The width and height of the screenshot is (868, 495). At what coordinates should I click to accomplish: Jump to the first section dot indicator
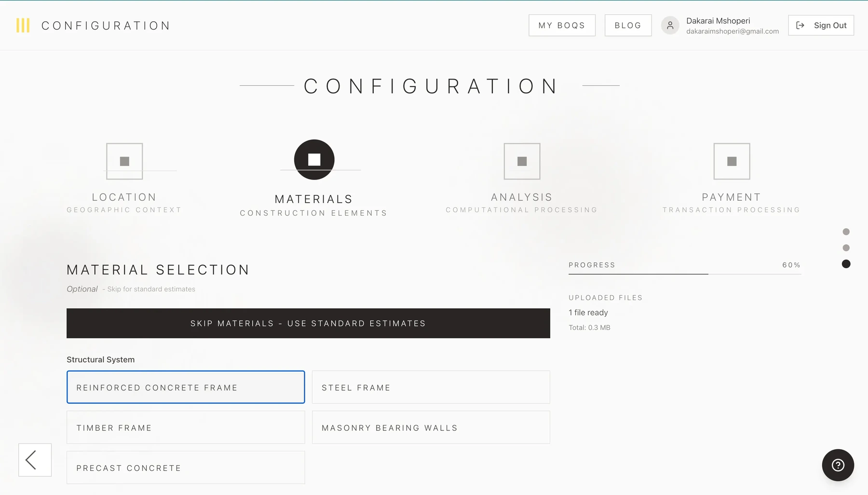point(846,232)
